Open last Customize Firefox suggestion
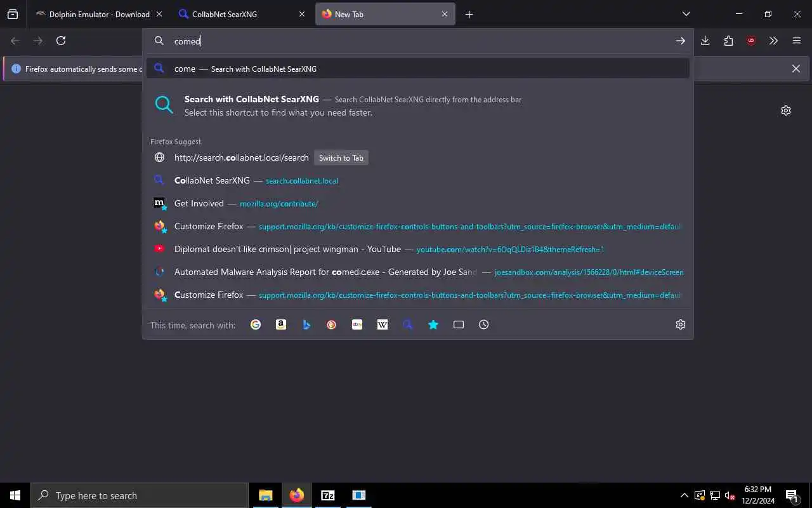Viewport: 812px width, 508px height. point(418,295)
